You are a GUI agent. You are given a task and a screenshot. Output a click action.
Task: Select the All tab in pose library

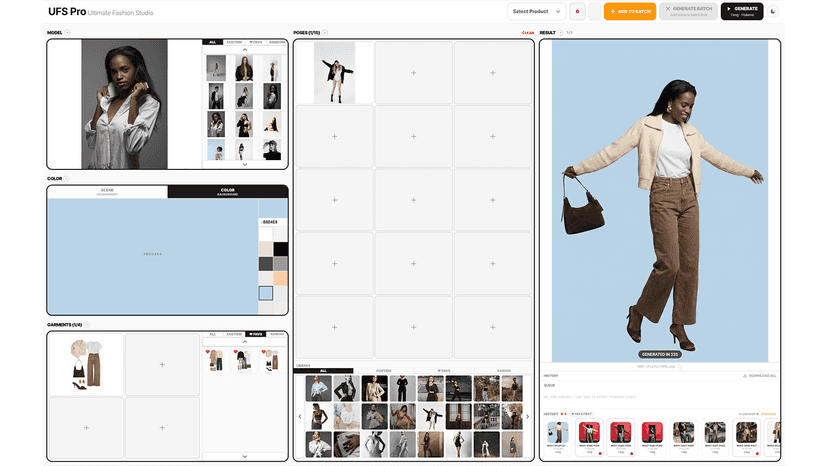(x=323, y=371)
